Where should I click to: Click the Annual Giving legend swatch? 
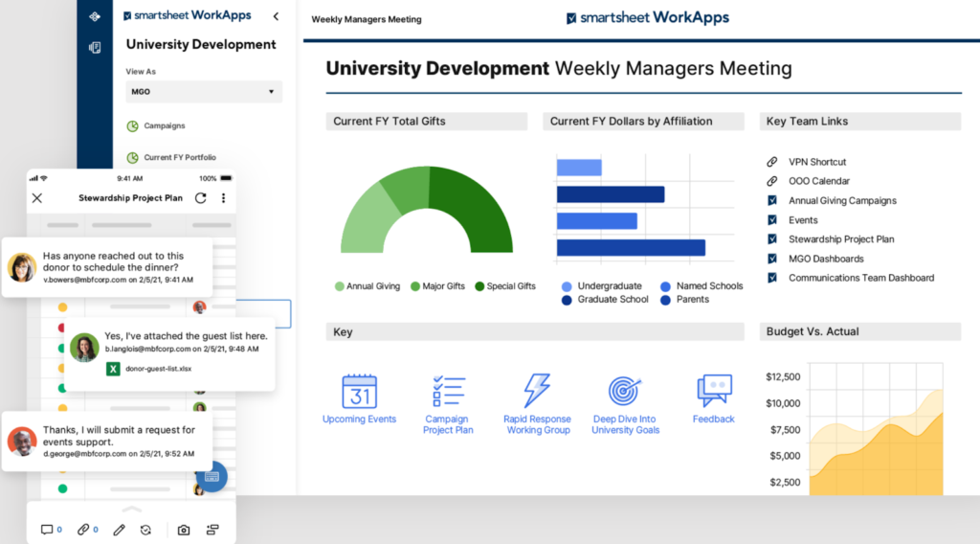(340, 286)
